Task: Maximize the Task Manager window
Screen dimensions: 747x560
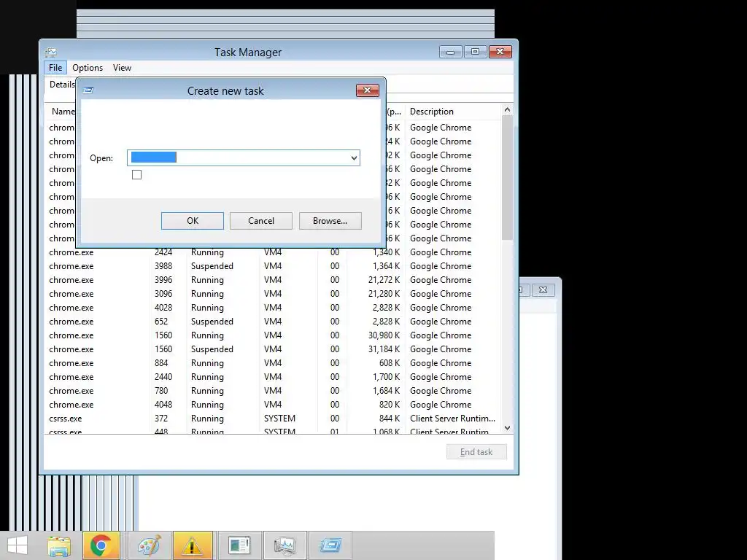Action: pyautogui.click(x=476, y=52)
